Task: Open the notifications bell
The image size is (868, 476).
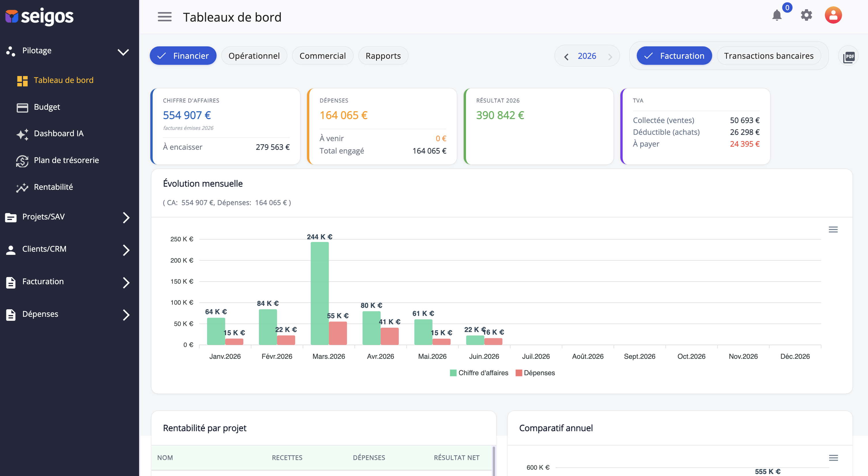Action: [x=777, y=15]
